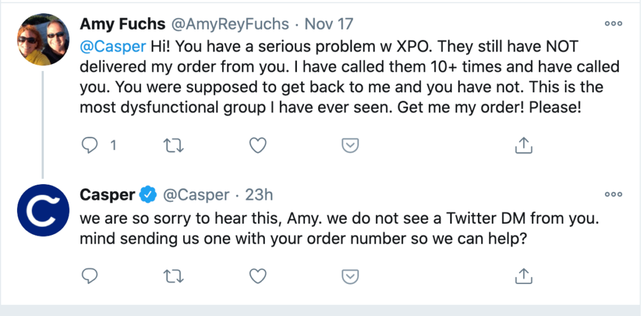Click the Casper display name
This screenshot has height=316, width=644.
[108, 195]
